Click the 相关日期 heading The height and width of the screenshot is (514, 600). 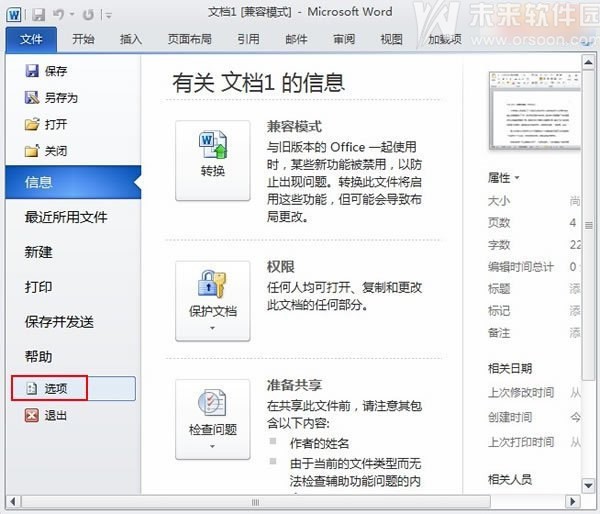(x=510, y=368)
